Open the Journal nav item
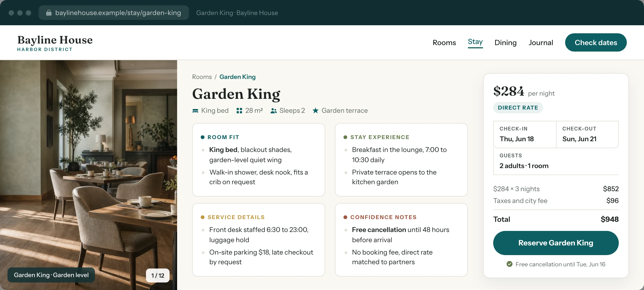Image resolution: width=644 pixels, height=290 pixels. pyautogui.click(x=541, y=42)
